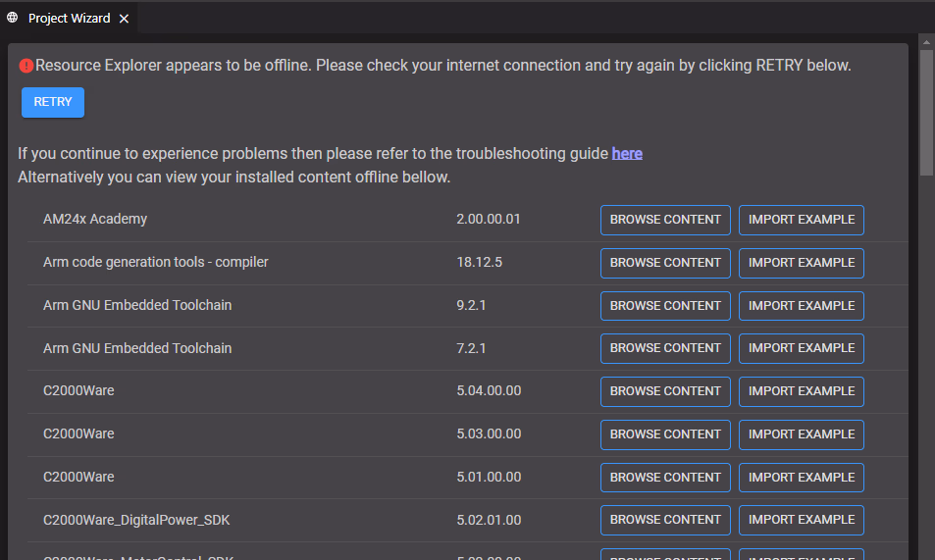Import example from Arm code generation tools compiler
935x560 pixels.
point(801,263)
